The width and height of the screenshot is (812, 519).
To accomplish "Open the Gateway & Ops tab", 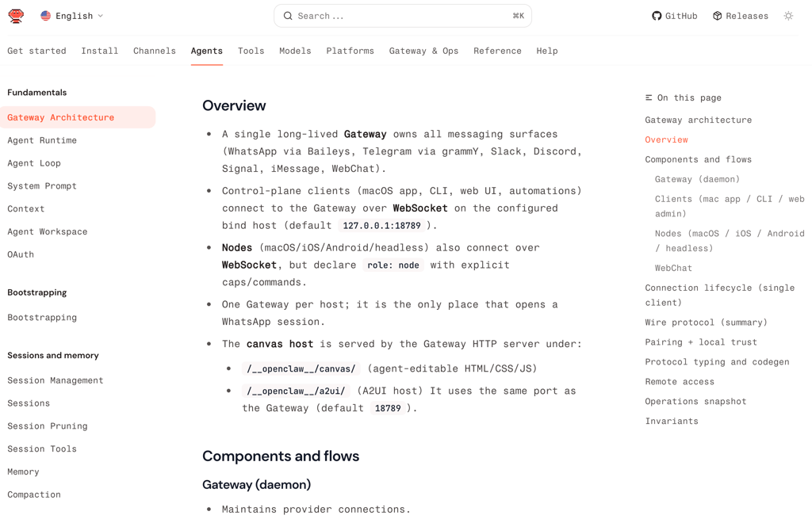I will [423, 51].
